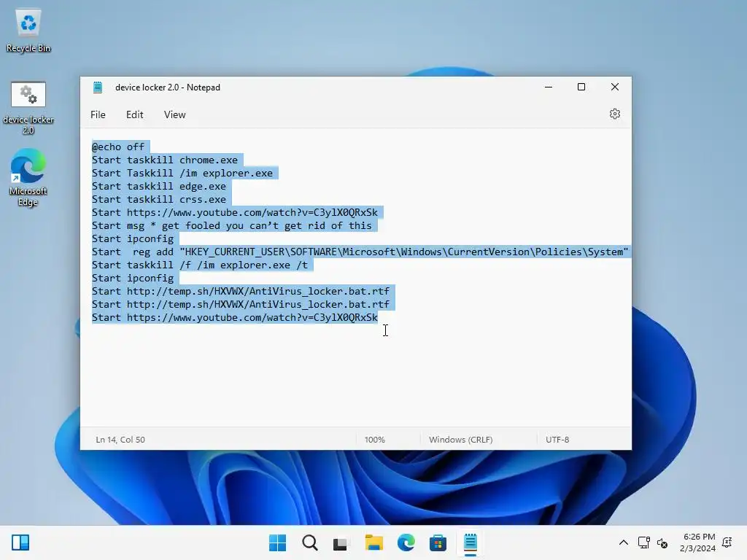Launch Microsoft Edge from taskbar

[406, 542]
